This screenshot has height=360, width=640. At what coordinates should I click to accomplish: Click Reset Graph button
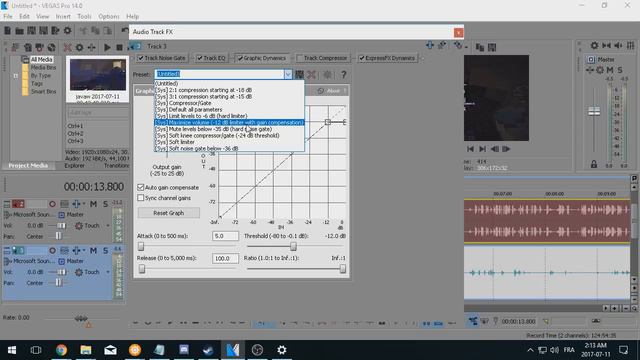(x=169, y=213)
